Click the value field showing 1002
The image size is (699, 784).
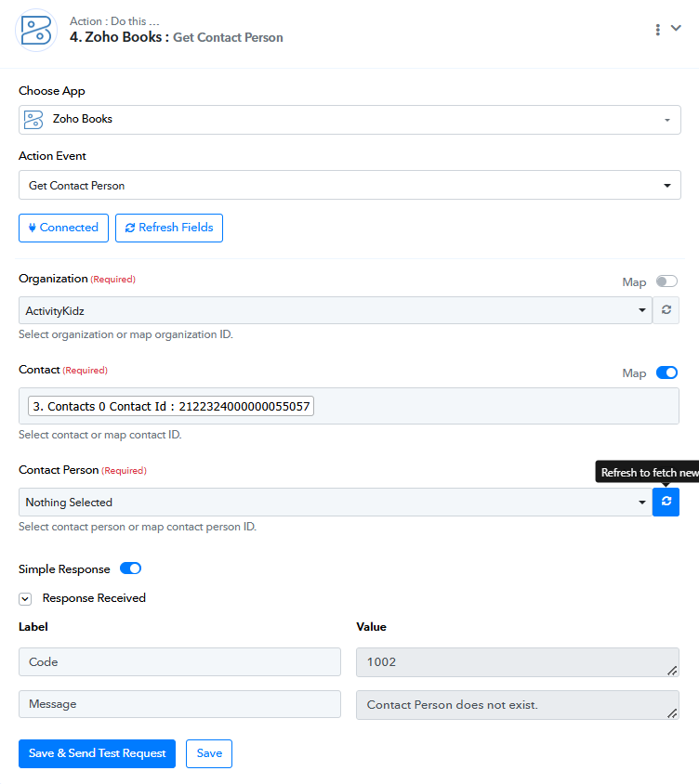(x=518, y=662)
